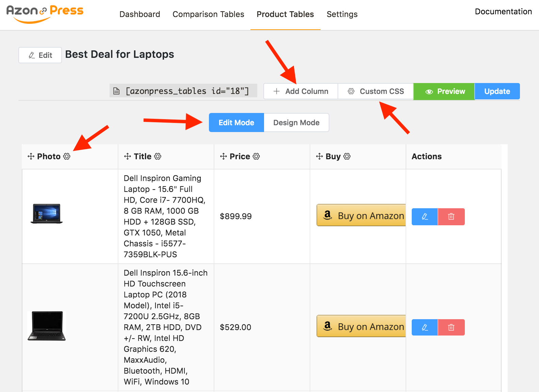Screen dimensions: 539x392
Task: Click gear icon next to Buy column
Action: pos(347,156)
